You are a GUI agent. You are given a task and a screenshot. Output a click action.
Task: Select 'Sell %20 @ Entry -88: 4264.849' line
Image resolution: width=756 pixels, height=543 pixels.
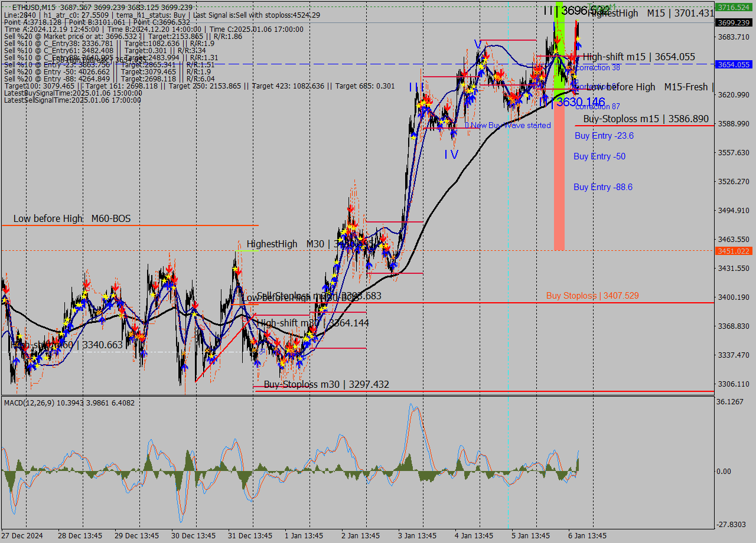[109, 78]
